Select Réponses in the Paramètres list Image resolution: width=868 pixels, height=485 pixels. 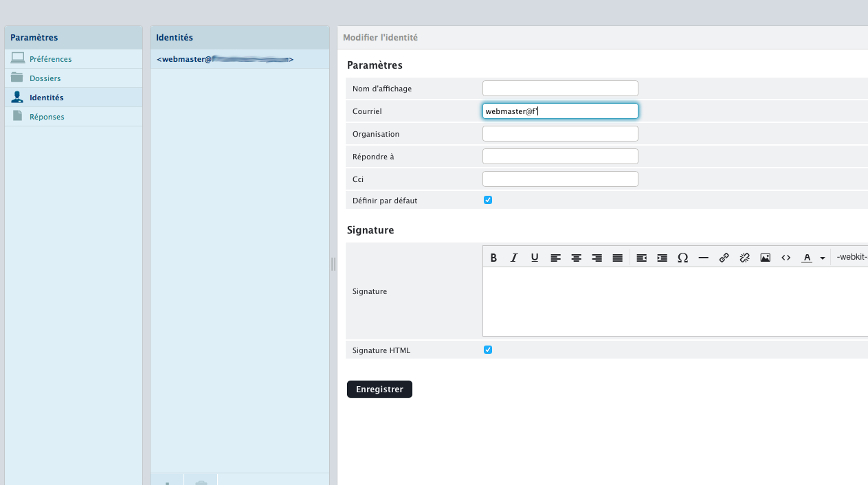(x=47, y=117)
